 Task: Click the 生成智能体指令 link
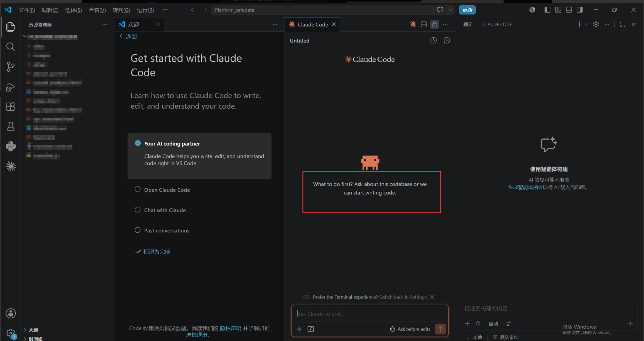[x=525, y=187]
